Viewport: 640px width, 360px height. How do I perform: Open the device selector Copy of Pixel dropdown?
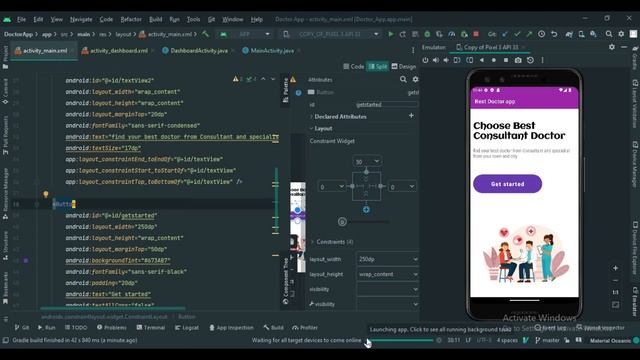coord(331,34)
